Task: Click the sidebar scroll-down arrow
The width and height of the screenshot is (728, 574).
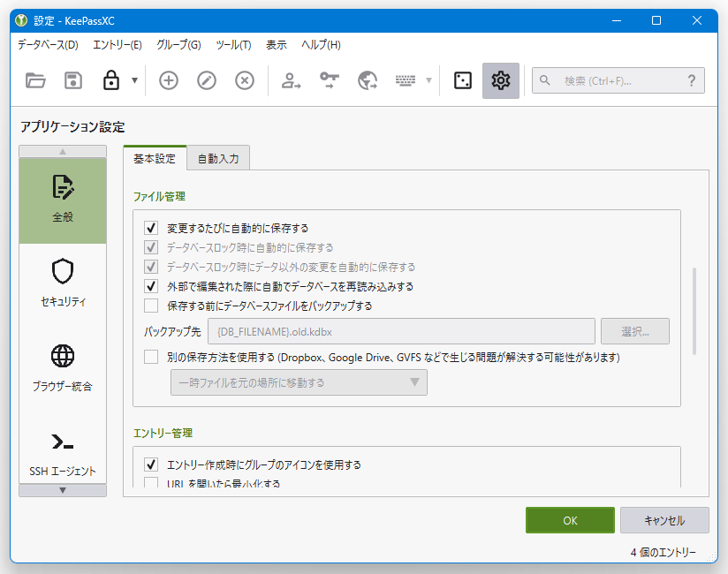Action: tap(63, 490)
